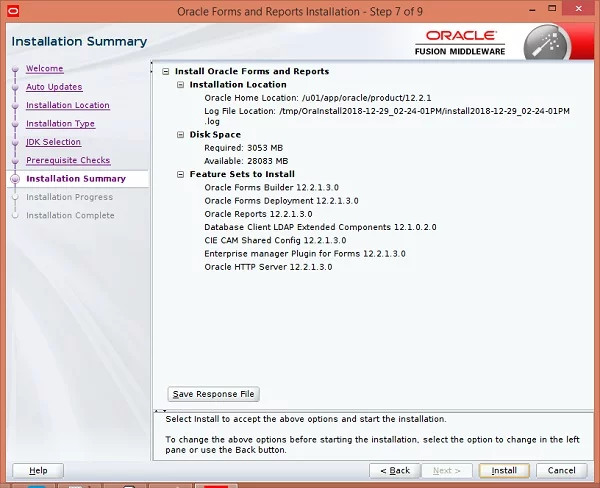The image size is (600, 488).
Task: Click the Save Response File button
Action: pyautogui.click(x=214, y=394)
